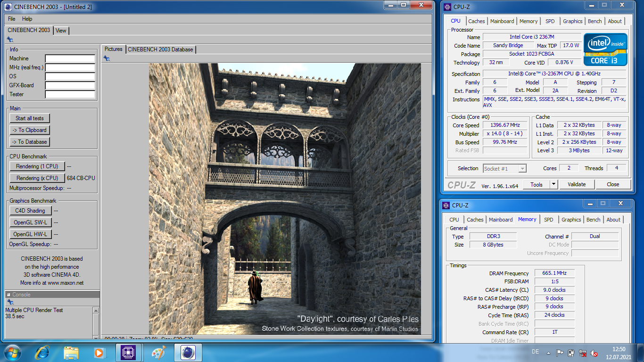This screenshot has height=362, width=644.
Task: Start the OpenGL HW-L test
Action: coord(30,234)
